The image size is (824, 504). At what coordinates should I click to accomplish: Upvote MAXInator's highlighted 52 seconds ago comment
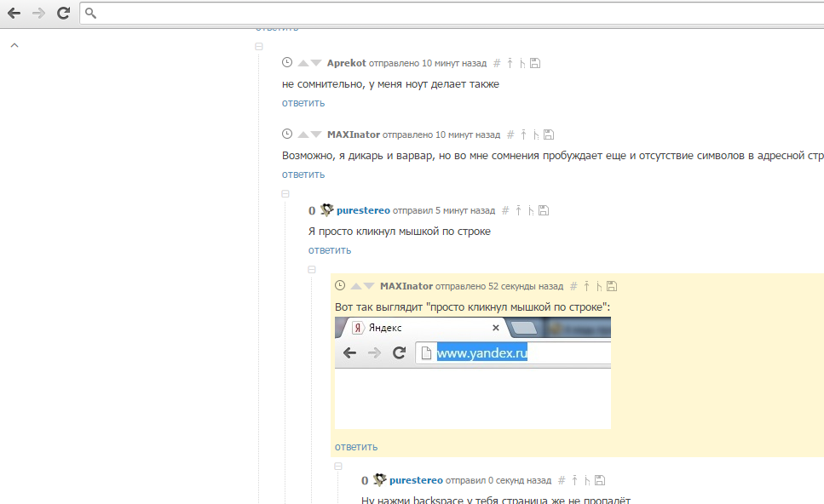356,286
